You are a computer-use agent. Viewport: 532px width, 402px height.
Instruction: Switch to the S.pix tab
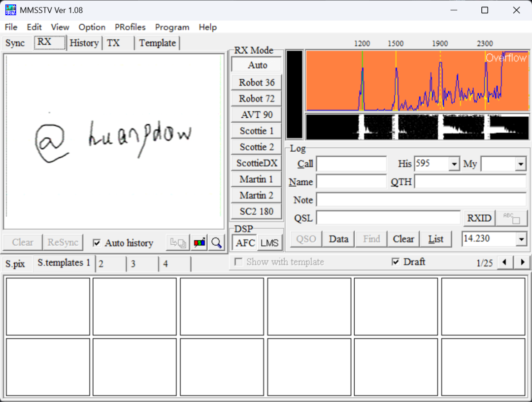click(16, 264)
